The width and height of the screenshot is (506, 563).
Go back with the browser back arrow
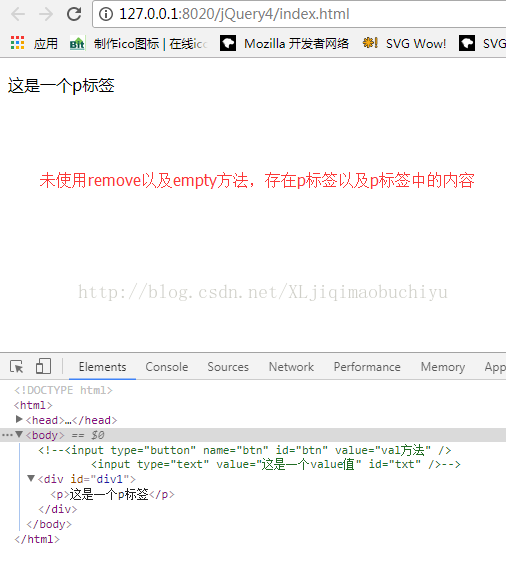18,14
